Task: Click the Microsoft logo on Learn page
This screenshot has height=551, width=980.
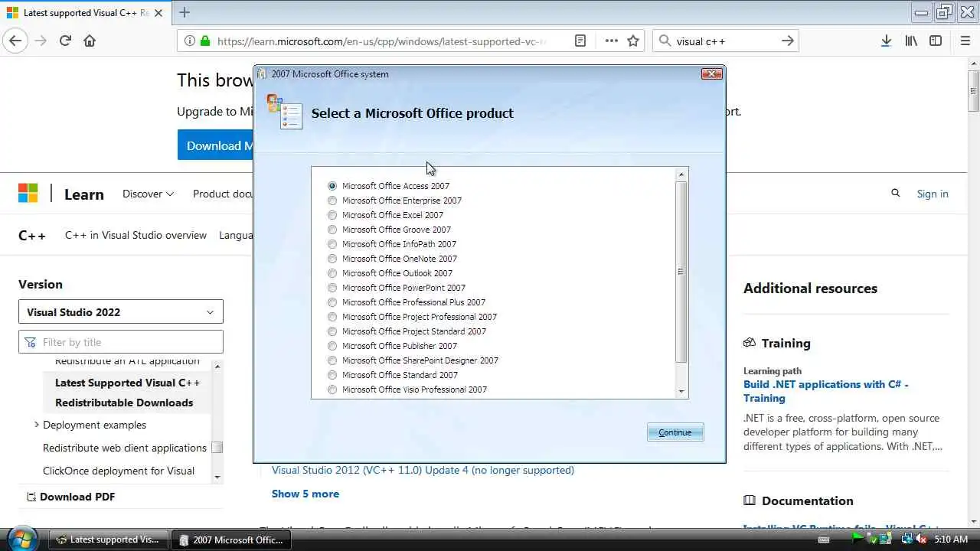Action: [28, 194]
